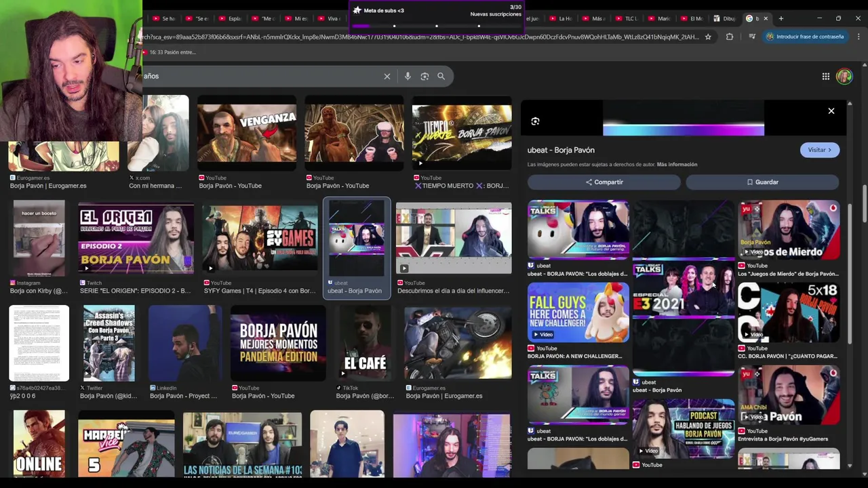The height and width of the screenshot is (488, 868).
Task: Open the 'Juegos de Mierdo' related thumbnail
Action: pyautogui.click(x=789, y=230)
